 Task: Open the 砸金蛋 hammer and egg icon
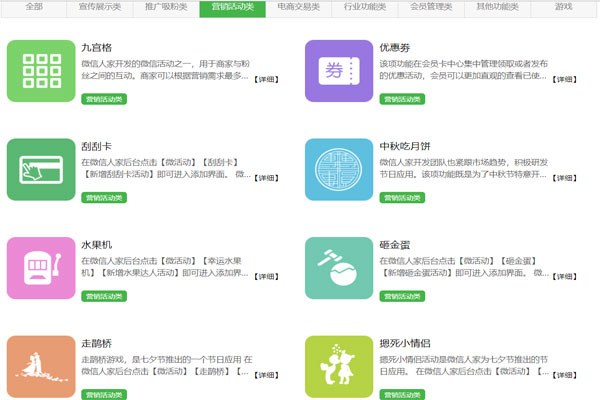click(339, 268)
